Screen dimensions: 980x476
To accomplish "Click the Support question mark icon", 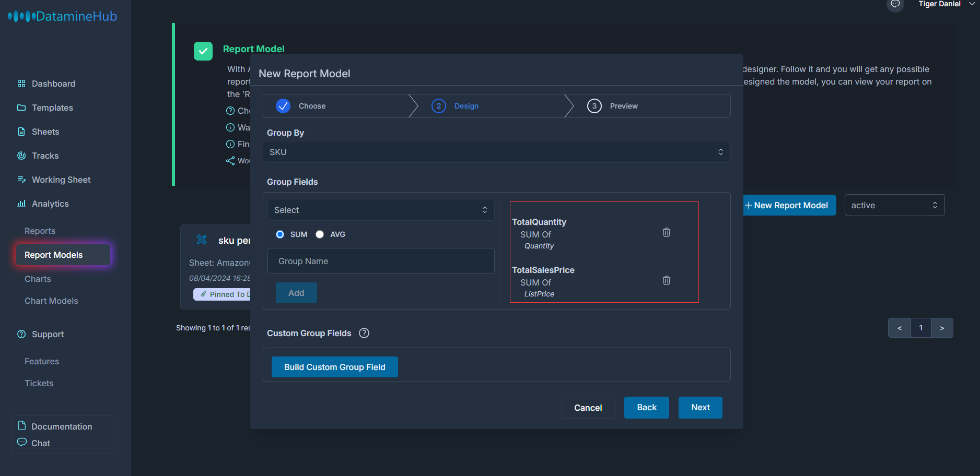I will 21,334.
